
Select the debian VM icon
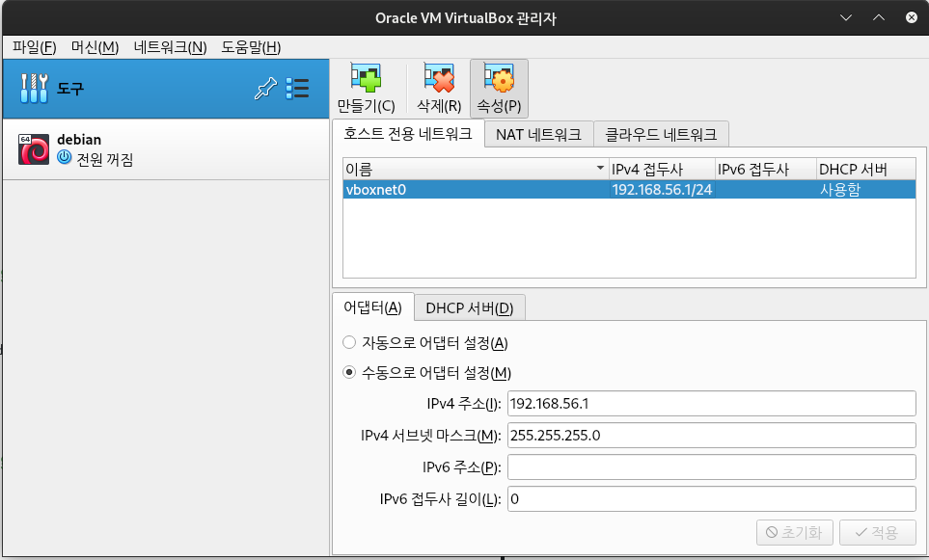point(34,149)
